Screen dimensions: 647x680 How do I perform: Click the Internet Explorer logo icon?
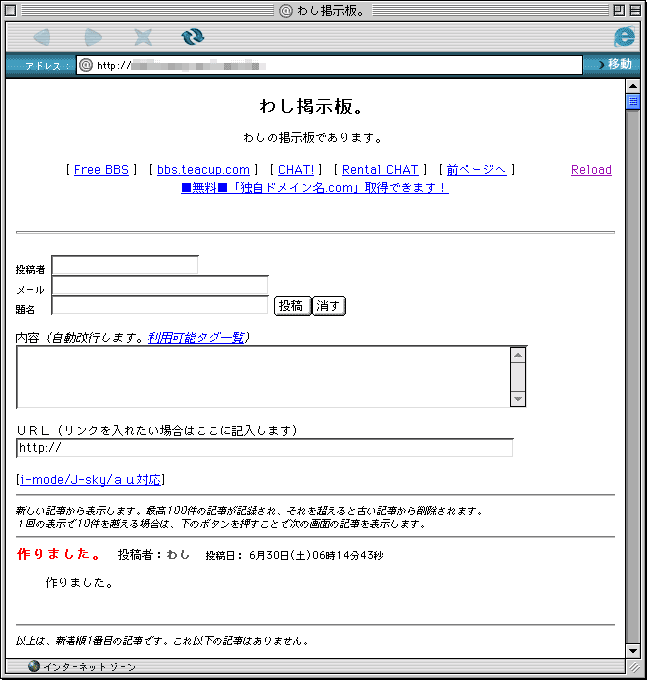[624, 37]
